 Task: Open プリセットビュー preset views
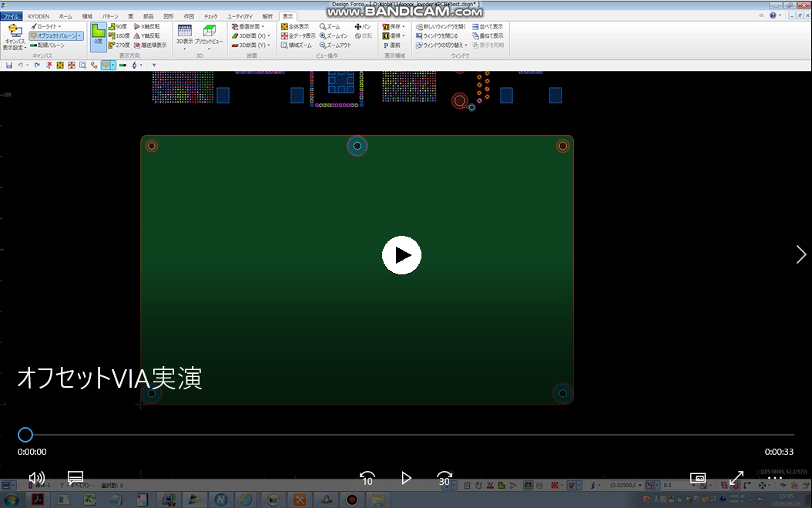point(210,35)
